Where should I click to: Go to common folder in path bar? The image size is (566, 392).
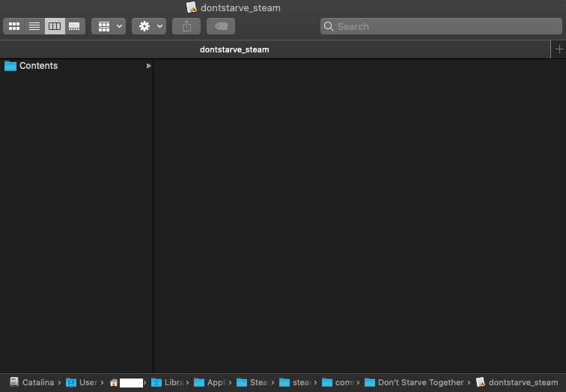(338, 382)
